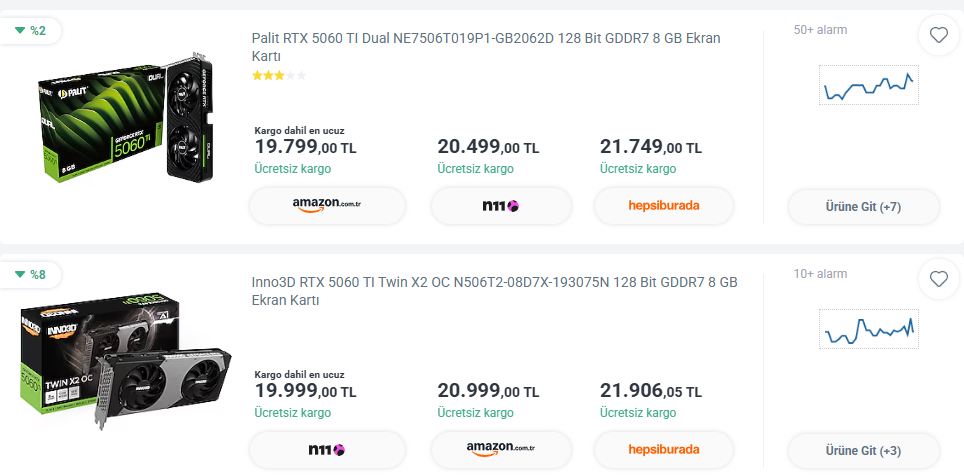View Inno3D card price history chart
The height and width of the screenshot is (475, 964).
tap(869, 329)
